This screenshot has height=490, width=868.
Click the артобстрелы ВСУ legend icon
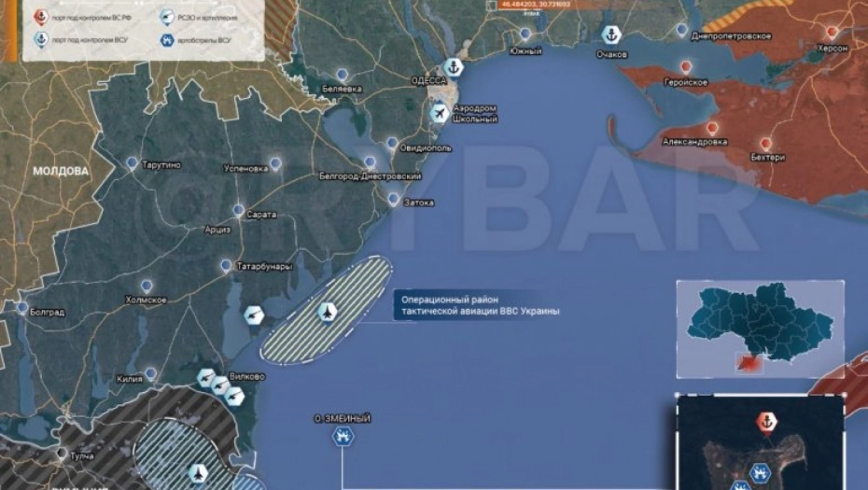(x=166, y=39)
